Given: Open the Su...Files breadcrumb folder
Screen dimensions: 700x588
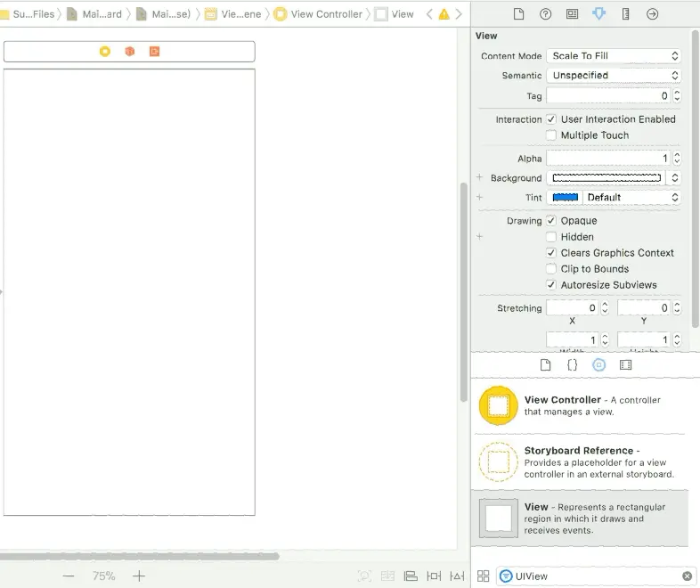Looking at the screenshot, I should (x=28, y=14).
